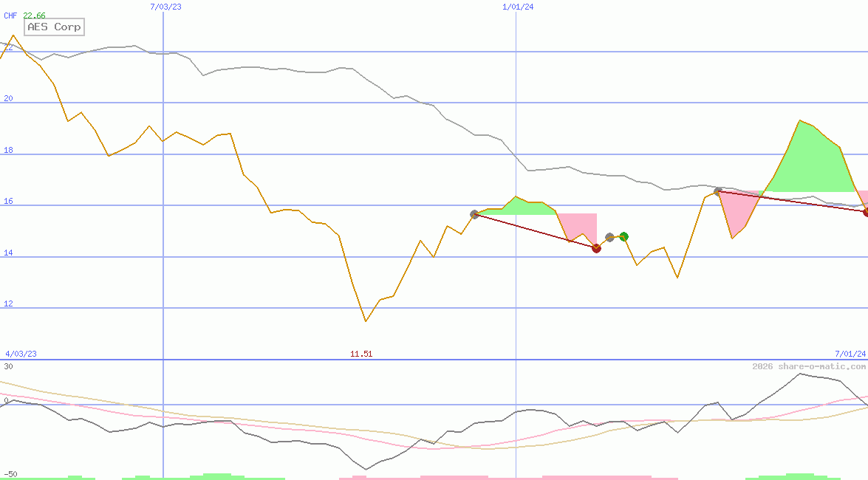The height and width of the screenshot is (480, 868).
Task: Open the share-o-matic.com watermark link
Action: tap(809, 366)
